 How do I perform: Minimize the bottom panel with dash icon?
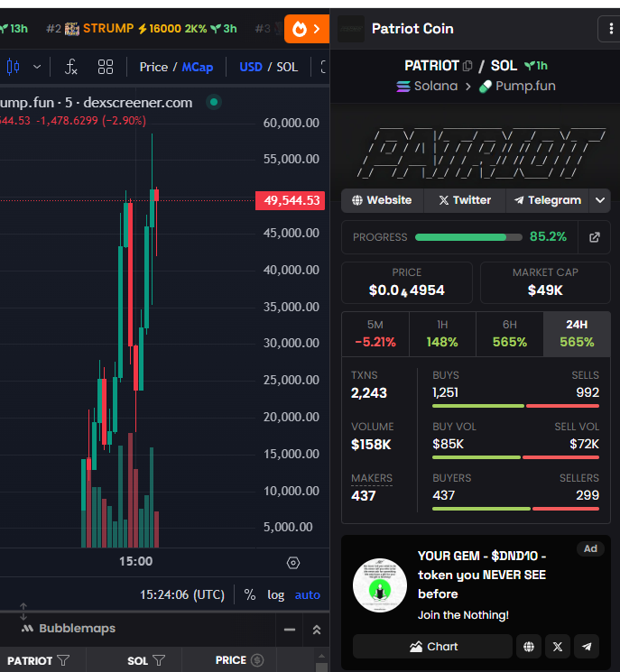(x=290, y=630)
